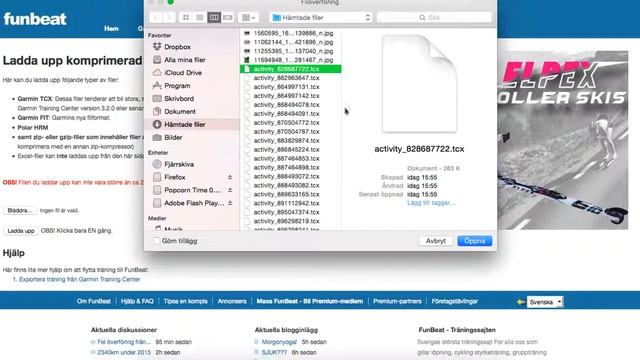Switch to list view in file dialog
The image size is (640, 360).
(x=200, y=18)
